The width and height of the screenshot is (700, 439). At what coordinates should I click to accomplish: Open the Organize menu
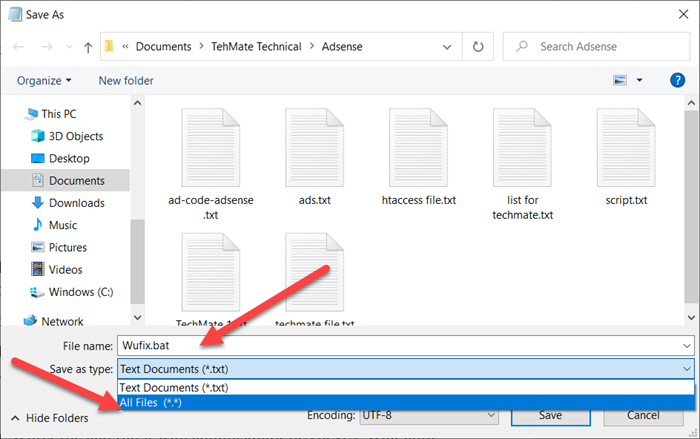pos(44,81)
